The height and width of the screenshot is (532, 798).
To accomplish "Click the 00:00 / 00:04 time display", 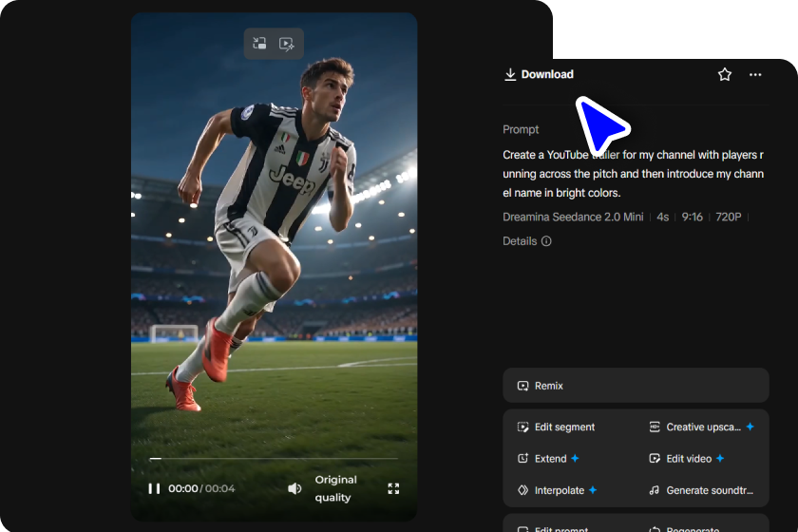I will click(201, 488).
